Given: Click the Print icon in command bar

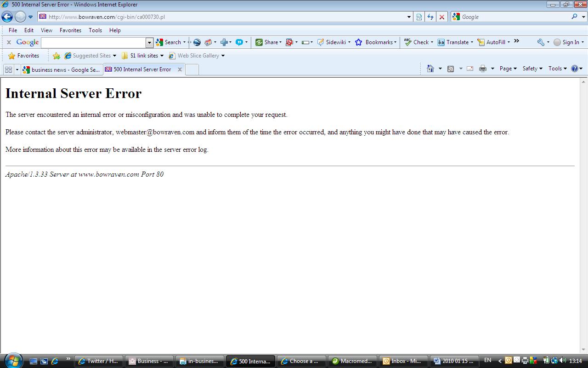Looking at the screenshot, I should point(482,69).
